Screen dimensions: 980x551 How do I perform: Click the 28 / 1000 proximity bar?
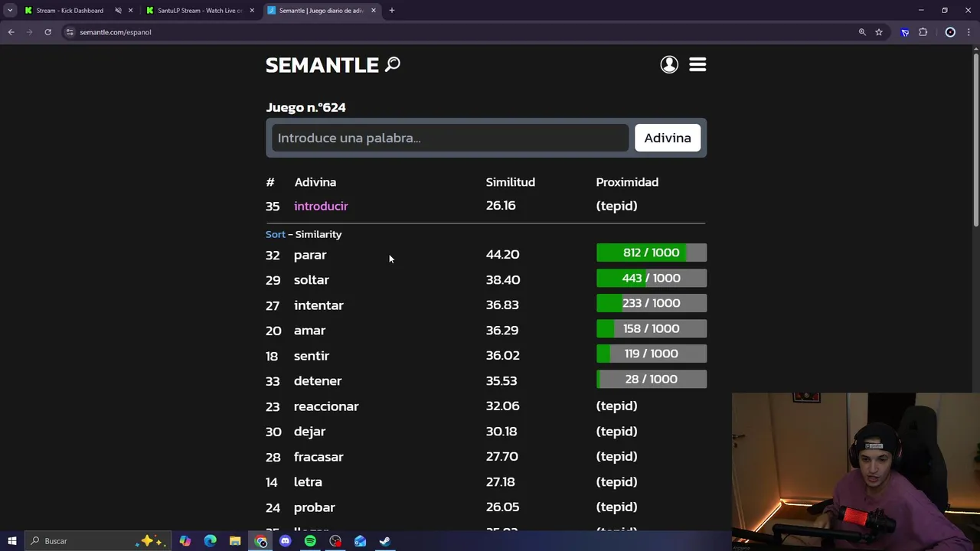pos(652,379)
